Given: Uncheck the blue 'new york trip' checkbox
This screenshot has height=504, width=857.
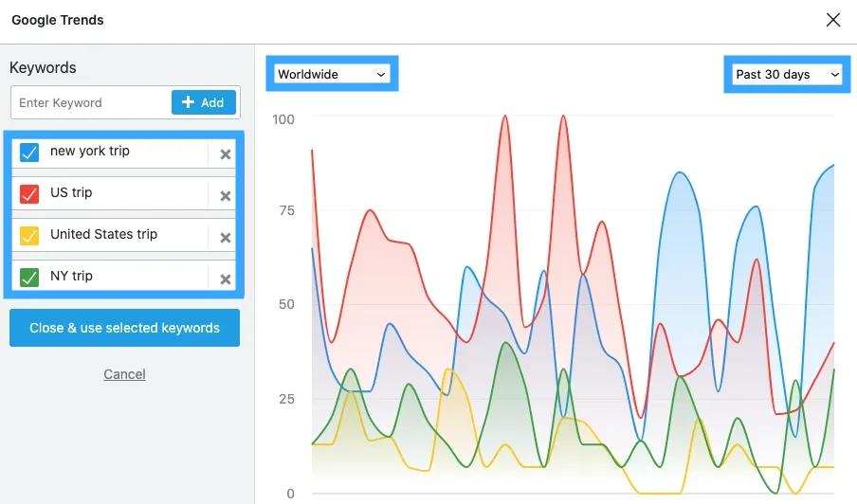Looking at the screenshot, I should pyautogui.click(x=29, y=153).
